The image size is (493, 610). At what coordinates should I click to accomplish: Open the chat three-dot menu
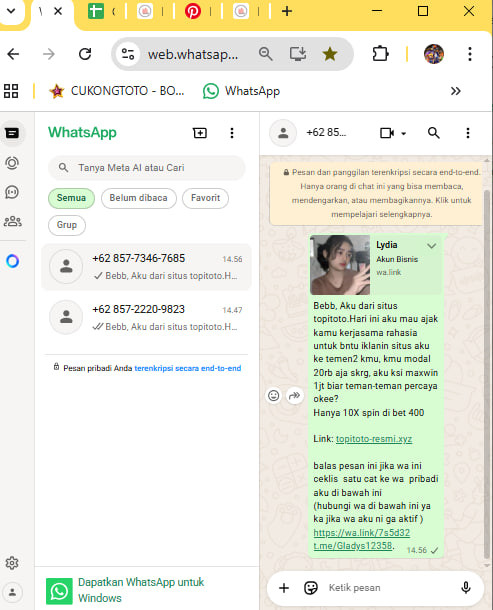tap(468, 133)
